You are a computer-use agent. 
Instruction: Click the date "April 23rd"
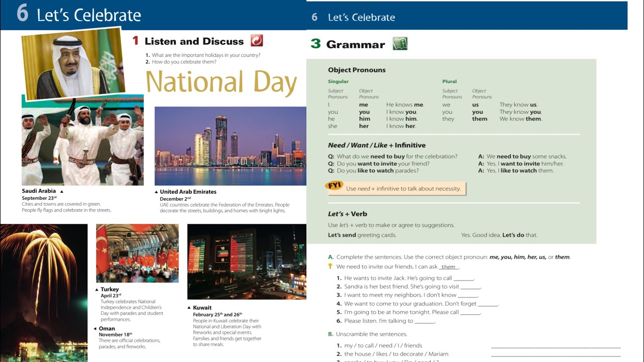[x=111, y=296]
